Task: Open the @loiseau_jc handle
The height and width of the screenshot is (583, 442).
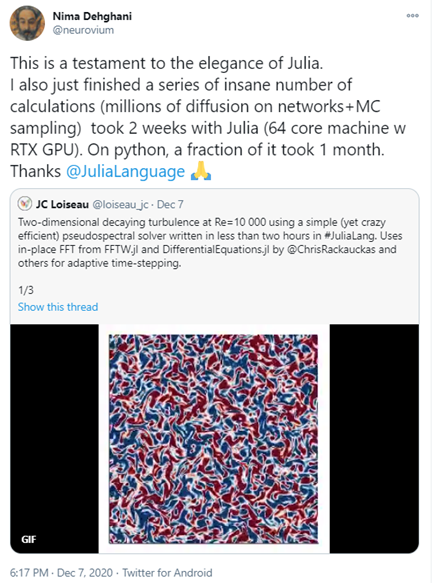Action: tap(120, 204)
